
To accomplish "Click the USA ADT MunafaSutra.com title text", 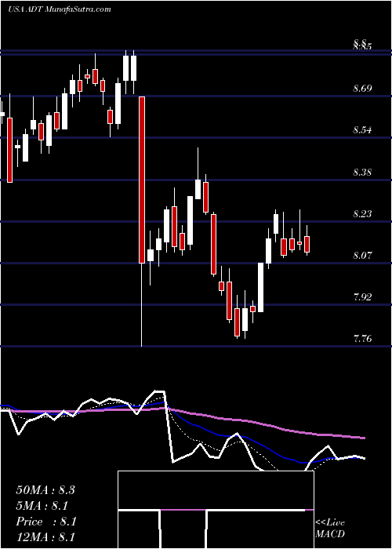I will tap(59, 9).
